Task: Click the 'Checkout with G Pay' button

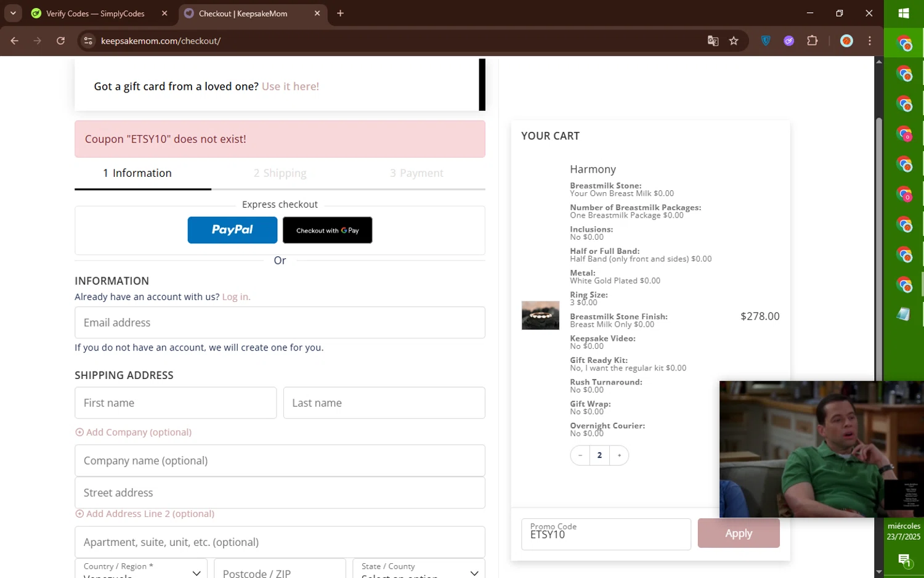Action: pyautogui.click(x=327, y=230)
